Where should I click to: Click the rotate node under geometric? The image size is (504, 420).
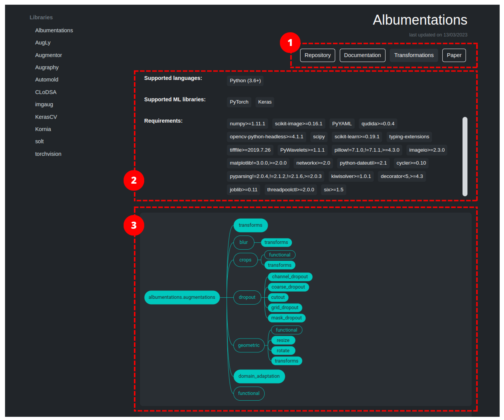(283, 351)
